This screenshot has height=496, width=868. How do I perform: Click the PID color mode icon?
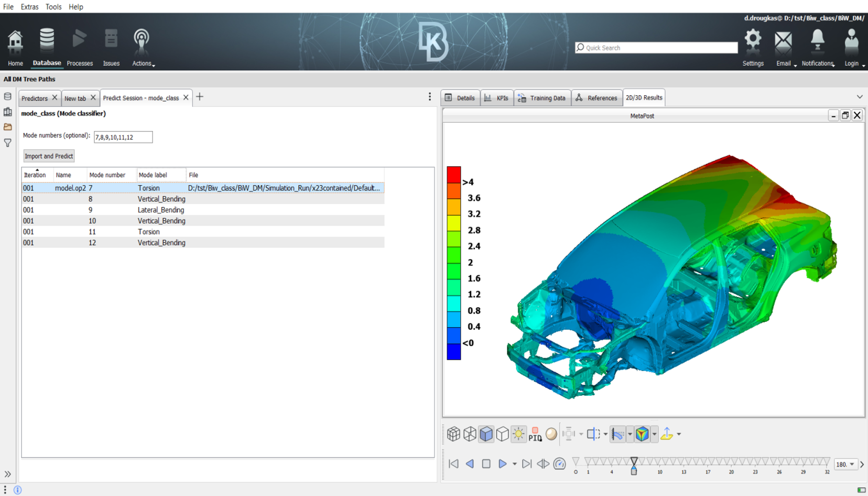[535, 434]
